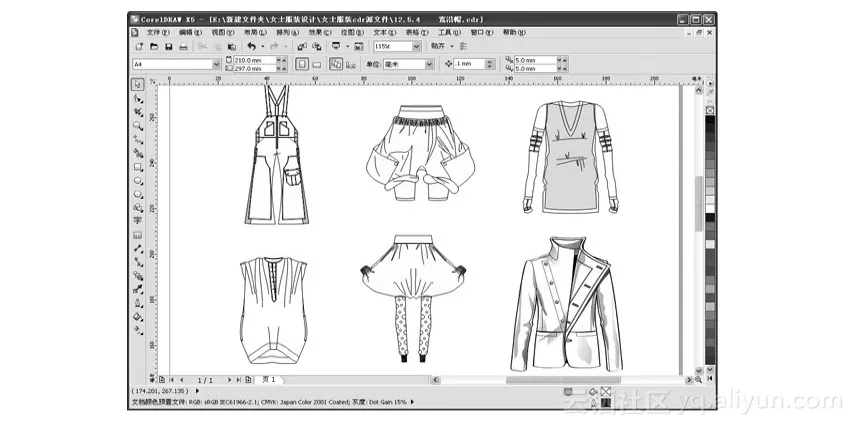Select the Parallel Dimension tool
Screen dimensions: 854x426
tap(138, 248)
